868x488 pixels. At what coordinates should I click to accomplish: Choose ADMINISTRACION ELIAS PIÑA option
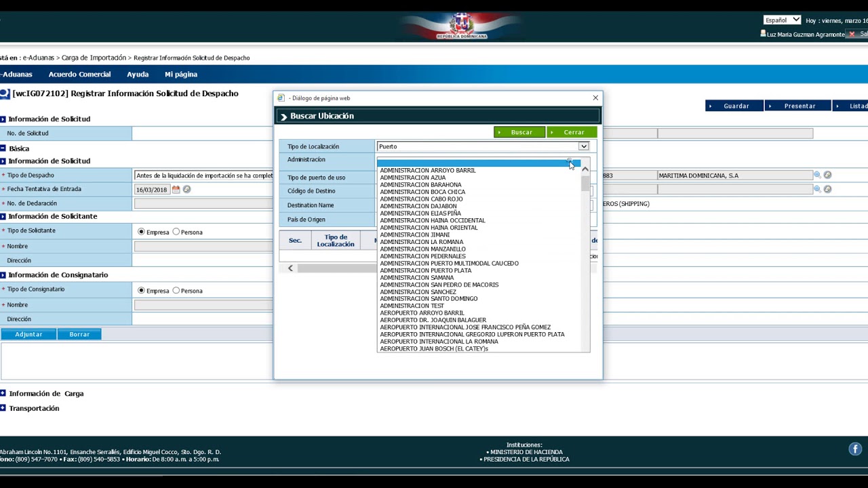(x=420, y=213)
